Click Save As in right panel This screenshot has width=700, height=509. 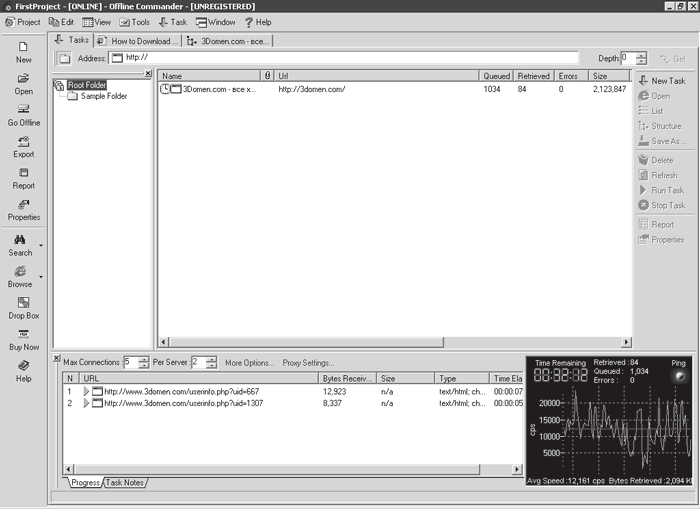click(663, 141)
